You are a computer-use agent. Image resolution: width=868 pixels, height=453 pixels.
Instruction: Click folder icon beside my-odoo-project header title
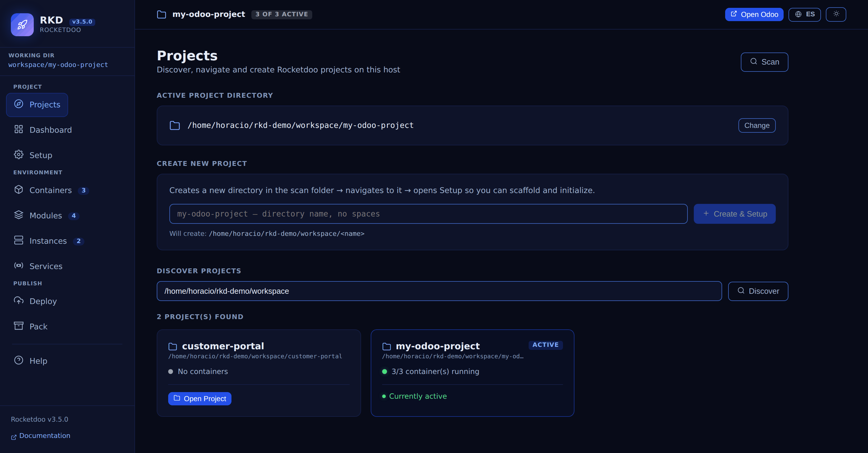162,14
